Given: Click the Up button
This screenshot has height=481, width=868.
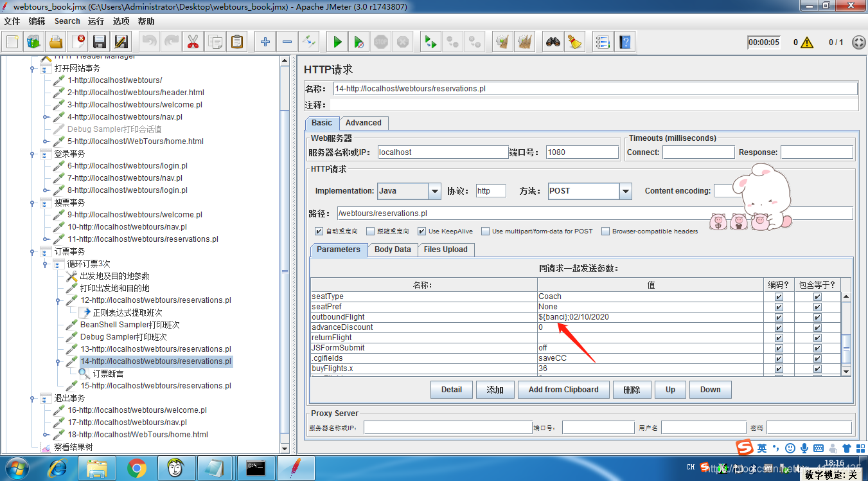Looking at the screenshot, I should coord(670,390).
